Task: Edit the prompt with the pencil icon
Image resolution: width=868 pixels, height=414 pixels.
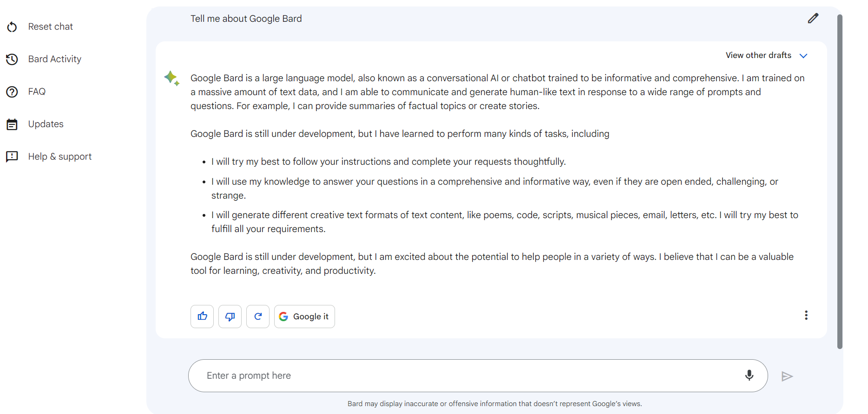Action: coord(813,19)
